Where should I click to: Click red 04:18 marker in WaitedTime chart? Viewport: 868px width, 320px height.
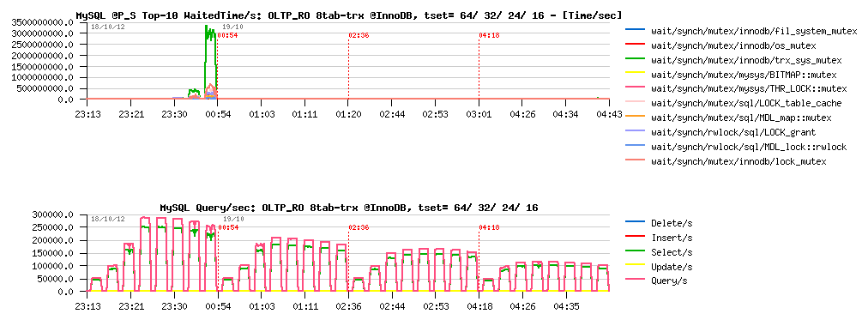coord(490,35)
